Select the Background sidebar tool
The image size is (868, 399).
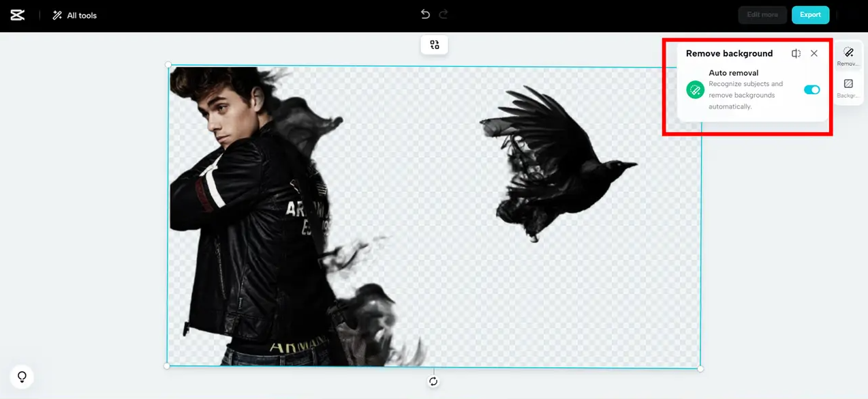click(x=848, y=89)
